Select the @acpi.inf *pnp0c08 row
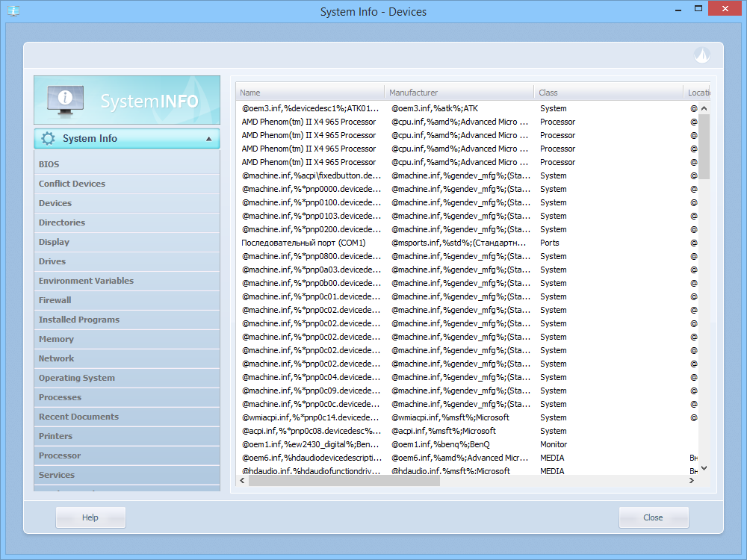The height and width of the screenshot is (560, 747). pos(467,431)
